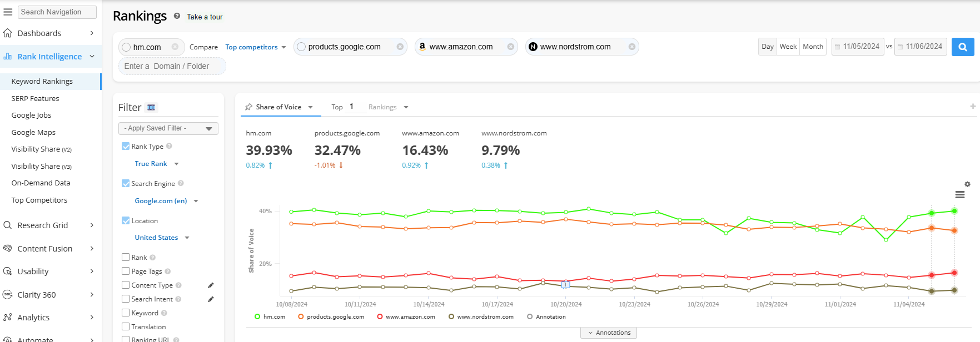Viewport: 980px width, 342px height.
Task: Open chart settings gear icon
Action: (967, 184)
